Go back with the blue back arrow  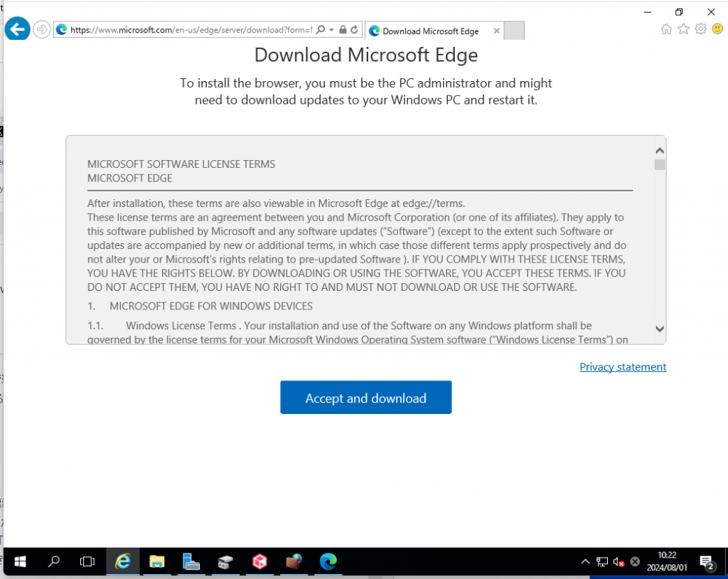tap(17, 29)
